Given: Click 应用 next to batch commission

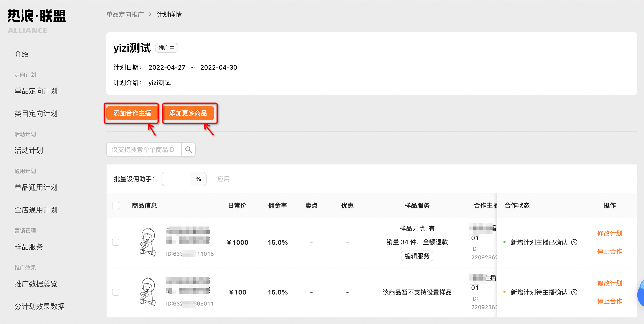Looking at the screenshot, I should (x=223, y=179).
